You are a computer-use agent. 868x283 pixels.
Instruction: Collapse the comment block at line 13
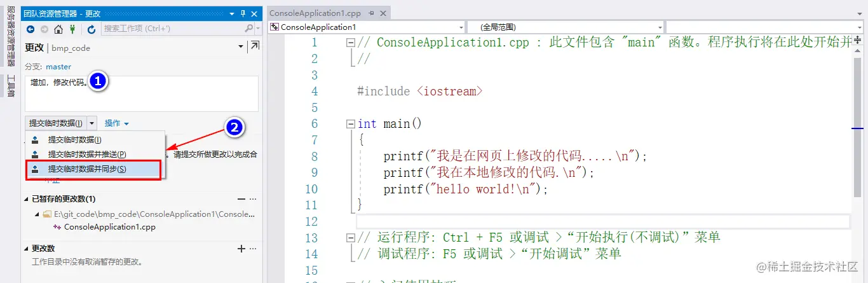tap(350, 238)
